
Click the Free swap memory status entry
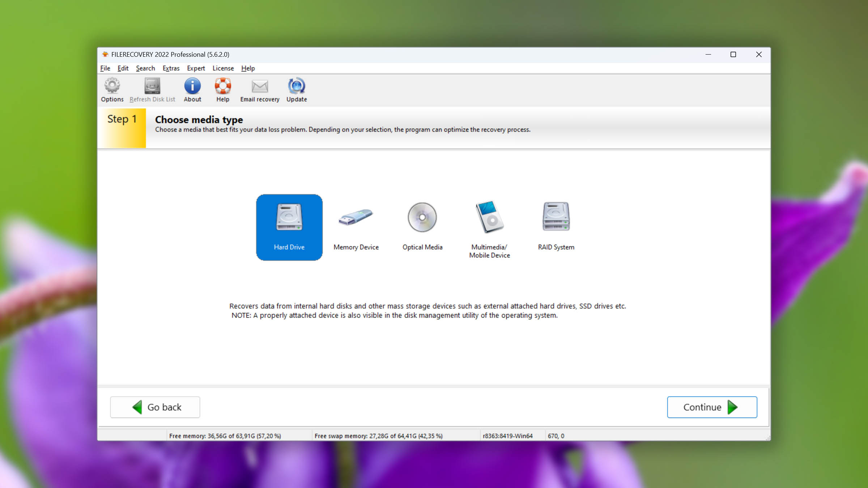tap(378, 436)
